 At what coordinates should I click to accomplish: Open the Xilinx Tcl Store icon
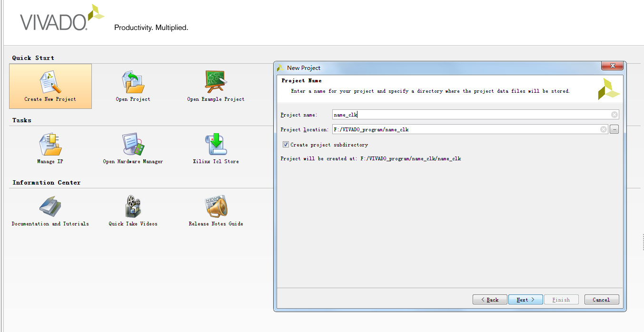tap(216, 144)
